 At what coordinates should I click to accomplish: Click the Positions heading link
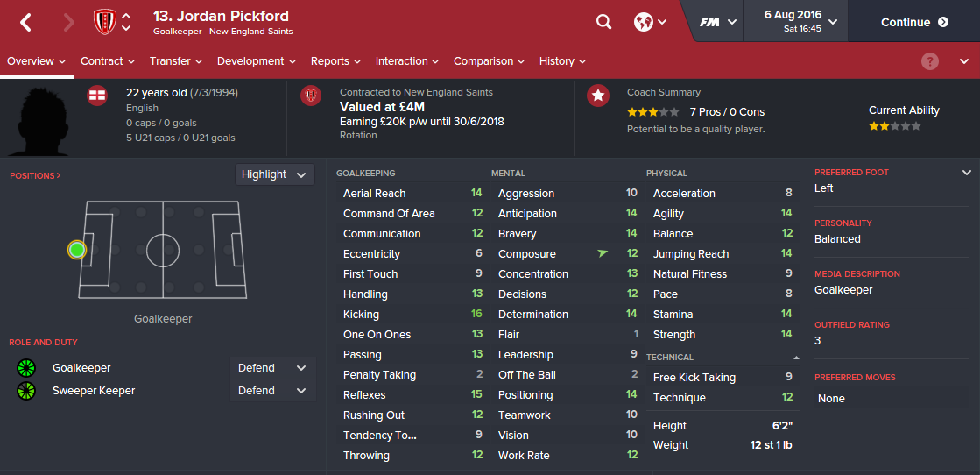click(35, 176)
